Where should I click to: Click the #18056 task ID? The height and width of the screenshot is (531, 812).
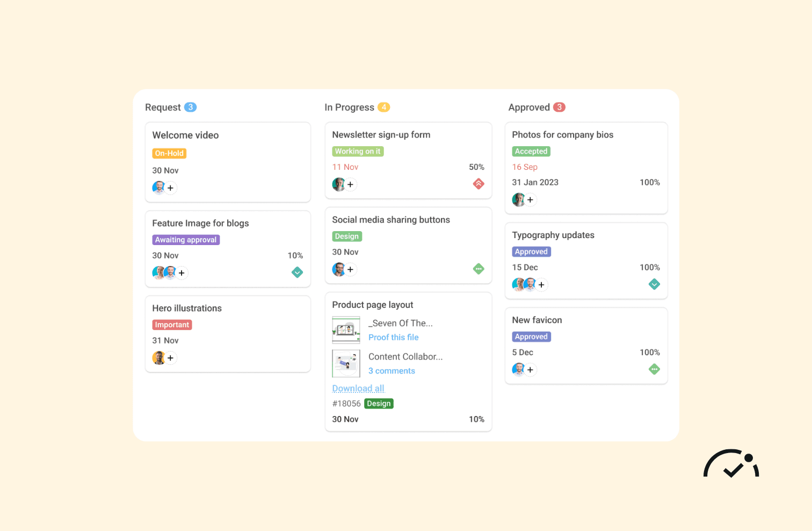click(346, 404)
